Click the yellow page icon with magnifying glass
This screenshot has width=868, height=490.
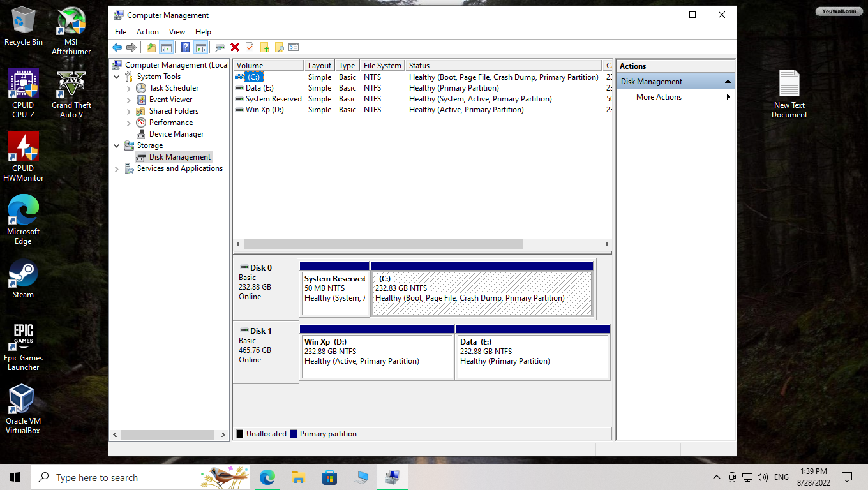pyautogui.click(x=279, y=47)
